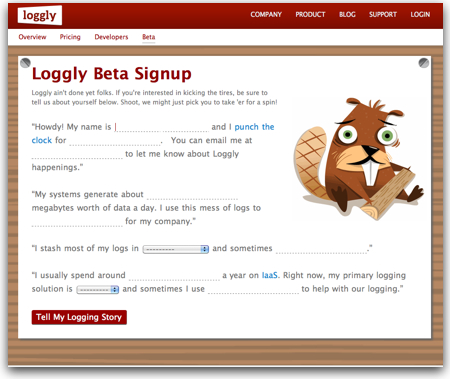Image resolution: width=450 pixels, height=379 pixels.
Task: Open the primary logging solution dropdown
Action: 98,290
